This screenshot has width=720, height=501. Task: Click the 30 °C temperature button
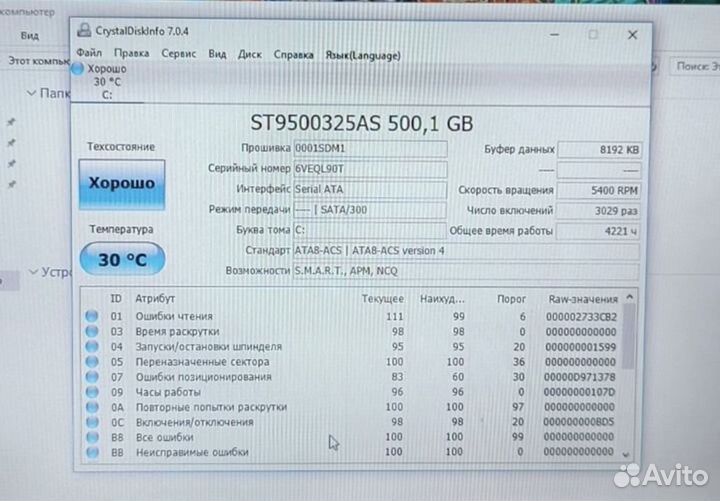pyautogui.click(x=122, y=259)
